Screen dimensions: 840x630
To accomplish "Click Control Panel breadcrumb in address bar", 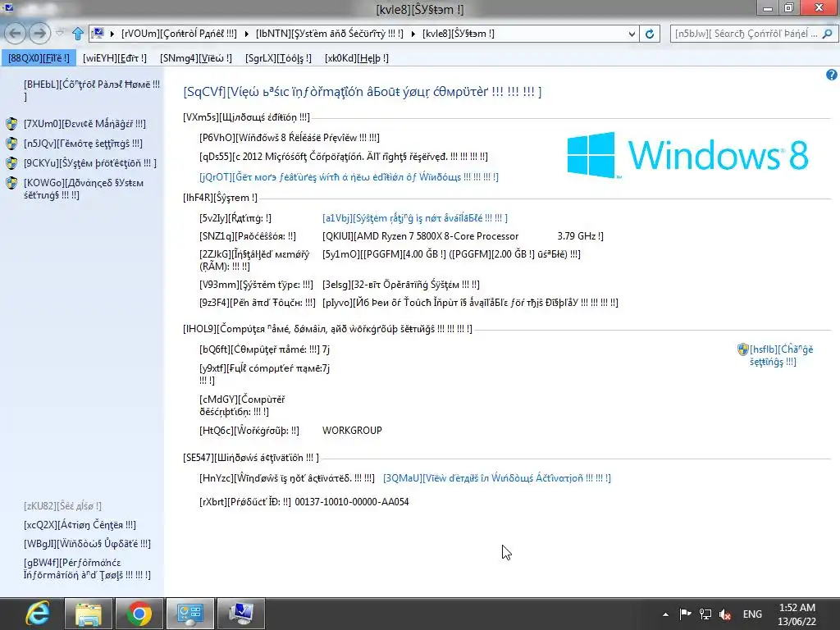I will [179, 34].
